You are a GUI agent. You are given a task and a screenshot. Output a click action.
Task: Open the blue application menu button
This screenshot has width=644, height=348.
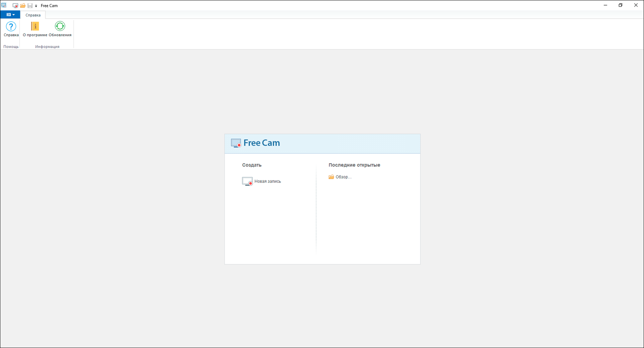[10, 14]
